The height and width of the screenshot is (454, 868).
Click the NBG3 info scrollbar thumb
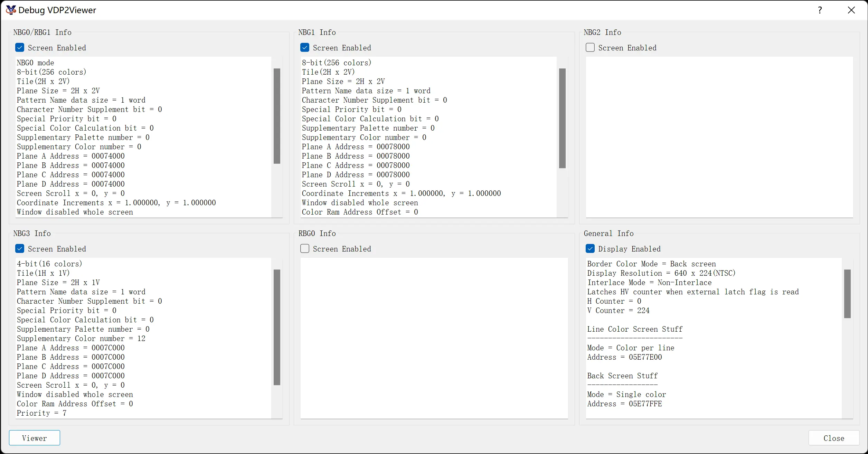(277, 327)
